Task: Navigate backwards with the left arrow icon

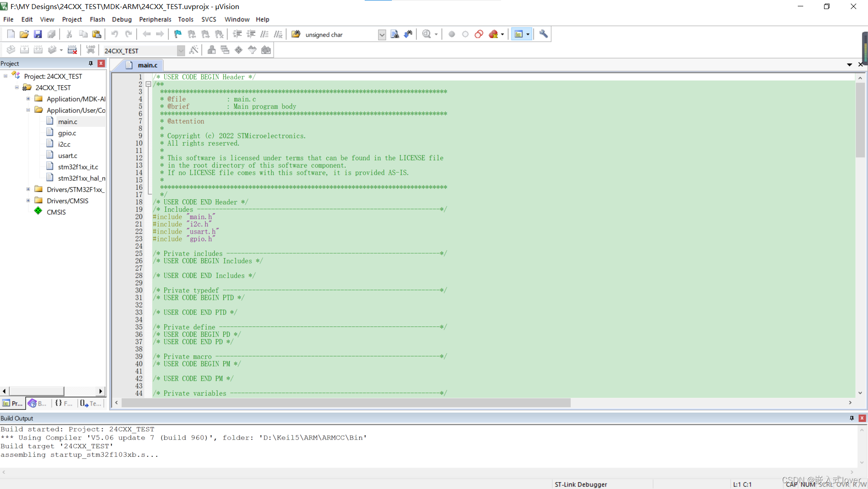Action: [146, 34]
